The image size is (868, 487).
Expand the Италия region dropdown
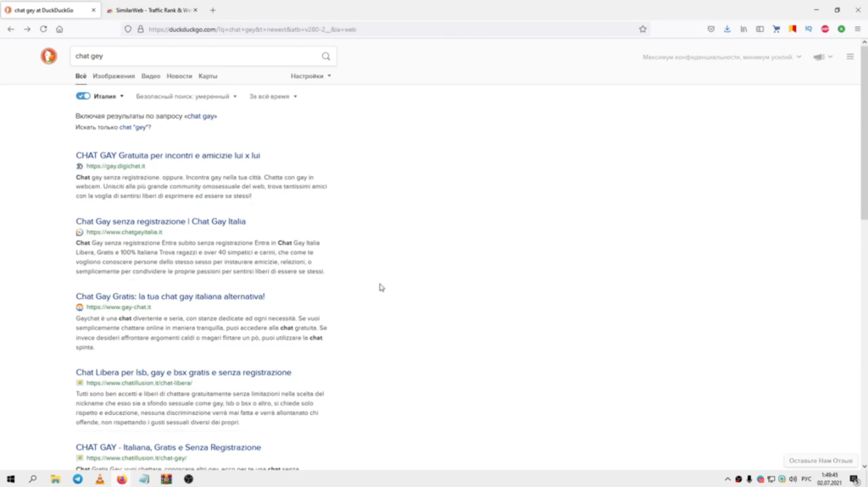coord(109,97)
